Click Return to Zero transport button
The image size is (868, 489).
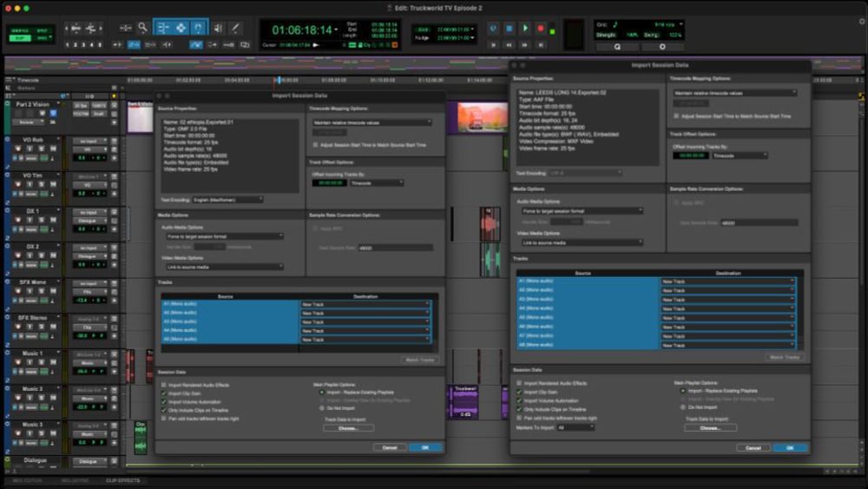click(493, 45)
